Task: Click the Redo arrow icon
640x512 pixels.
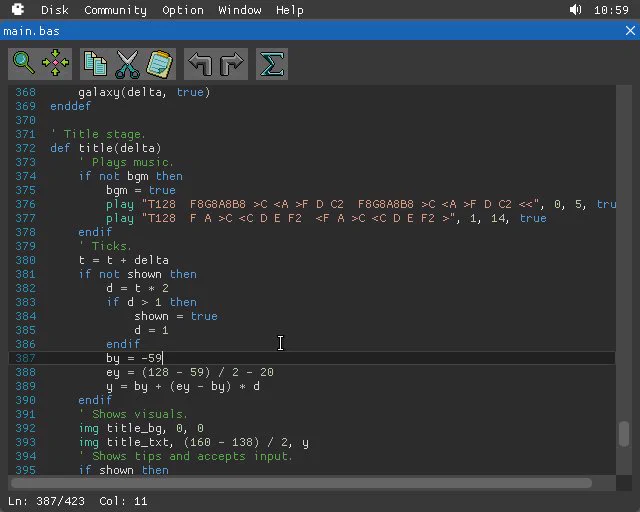Action: [231, 64]
